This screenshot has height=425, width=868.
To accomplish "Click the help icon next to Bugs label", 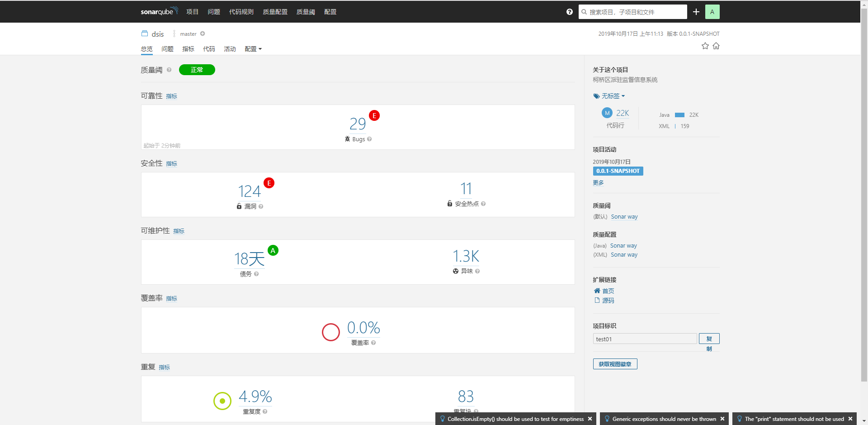I will click(369, 139).
